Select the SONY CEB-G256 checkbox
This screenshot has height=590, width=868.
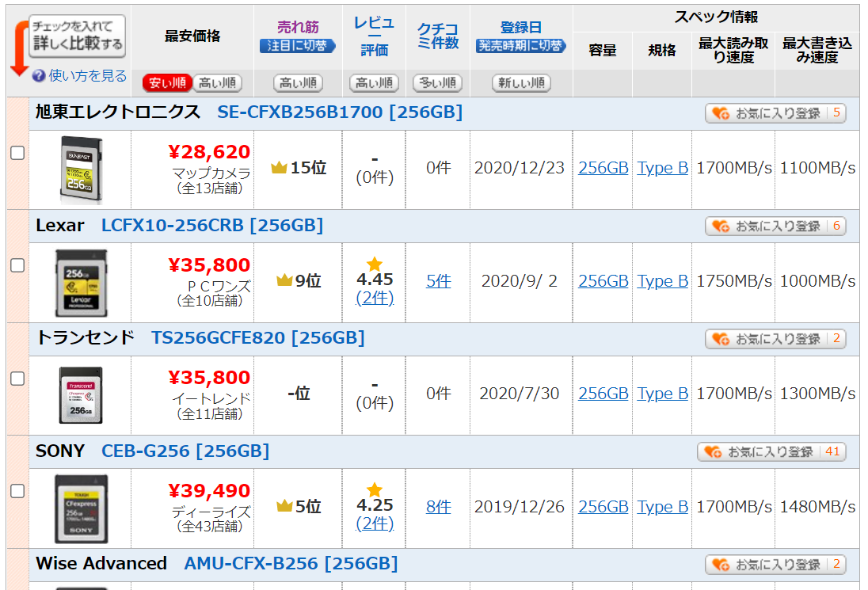click(17, 491)
